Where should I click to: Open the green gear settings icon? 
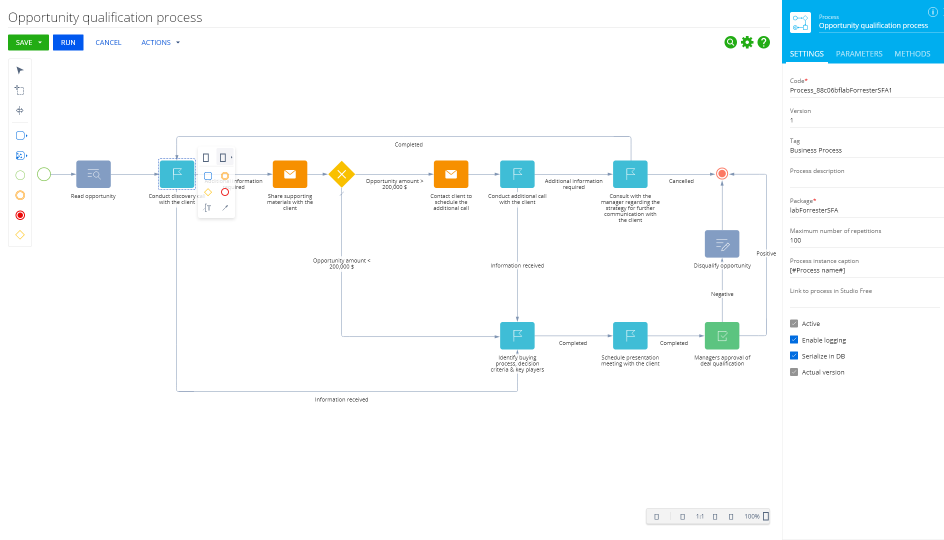click(x=747, y=42)
